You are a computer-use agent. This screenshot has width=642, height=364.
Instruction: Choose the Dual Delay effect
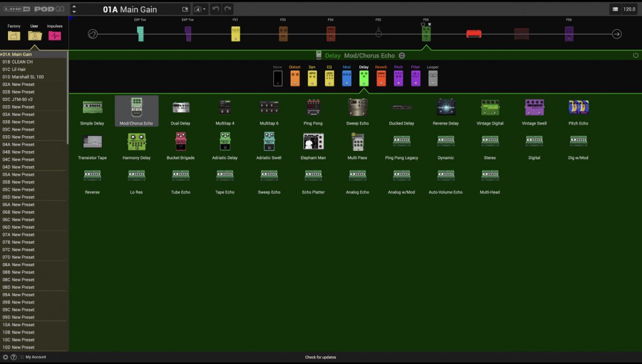(180, 112)
